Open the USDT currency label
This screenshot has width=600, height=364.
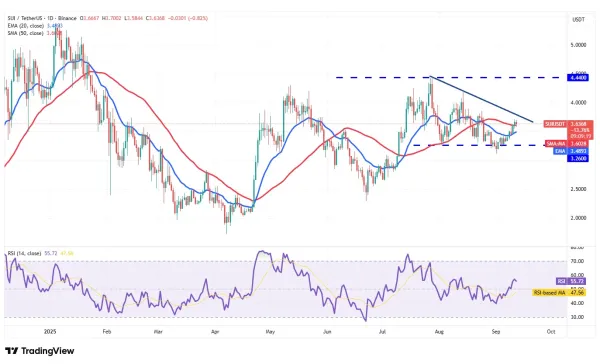578,20
